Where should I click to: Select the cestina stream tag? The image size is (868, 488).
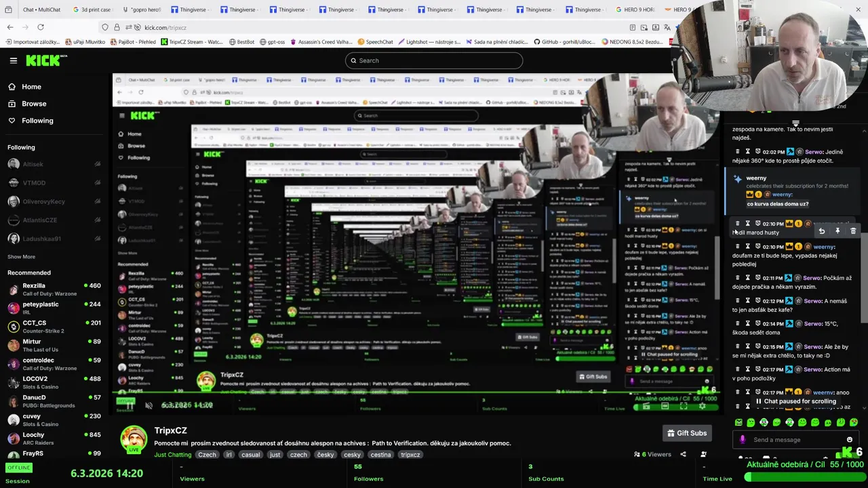(x=380, y=455)
